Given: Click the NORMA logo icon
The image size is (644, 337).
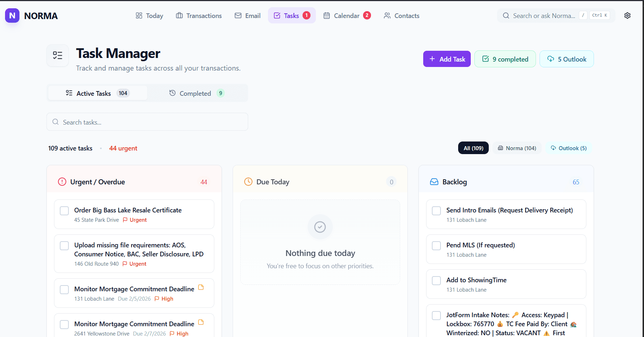Looking at the screenshot, I should pos(12,15).
